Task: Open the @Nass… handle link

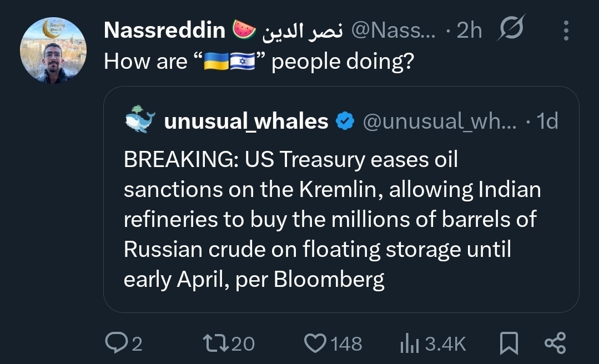Action: tap(394, 31)
